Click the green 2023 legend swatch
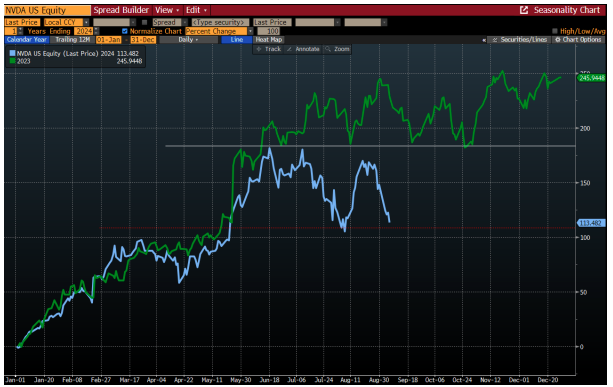This screenshot has height=387, width=613. [13, 61]
